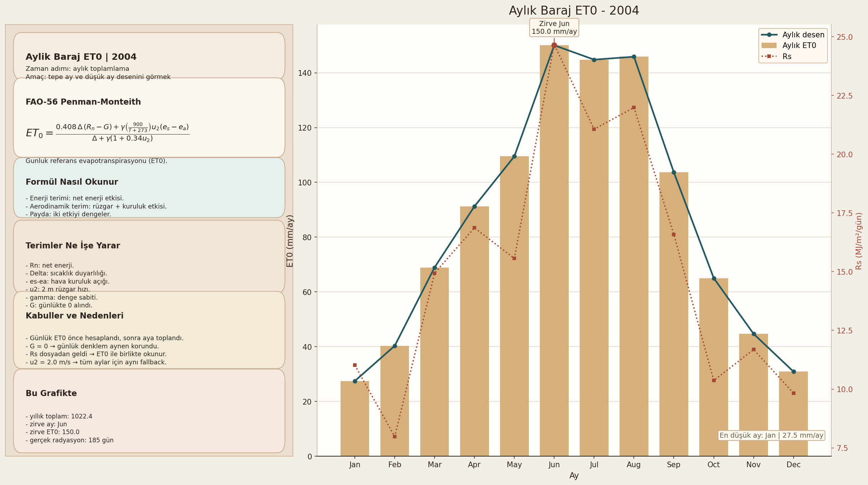Click the October Rs square marker

714,380
